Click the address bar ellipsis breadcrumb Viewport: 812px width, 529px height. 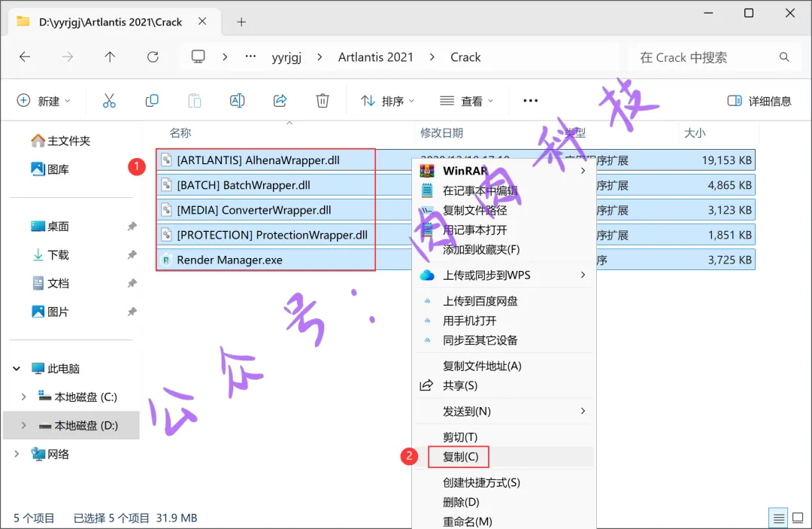tap(250, 56)
